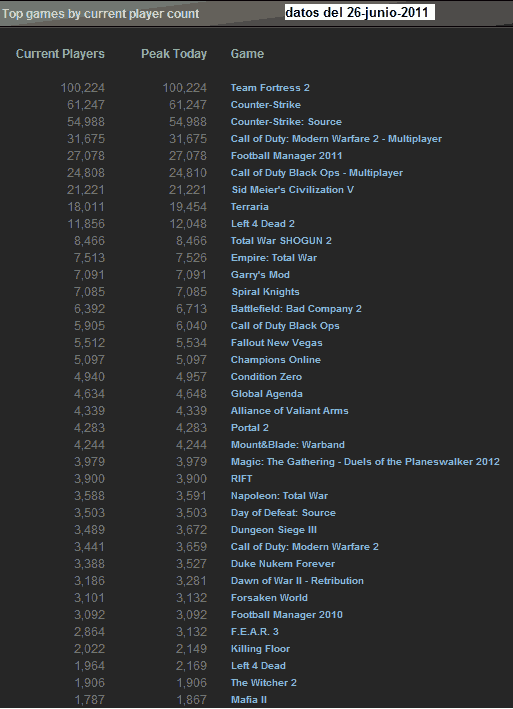Open Call of Duty: Modern Warfare 2 - Multiplayer

pyautogui.click(x=336, y=139)
